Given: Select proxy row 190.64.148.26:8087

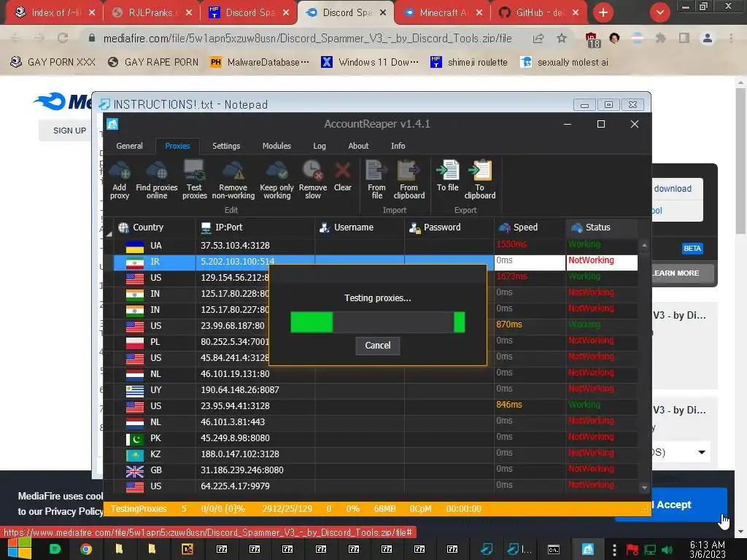Looking at the screenshot, I should pyautogui.click(x=376, y=390).
